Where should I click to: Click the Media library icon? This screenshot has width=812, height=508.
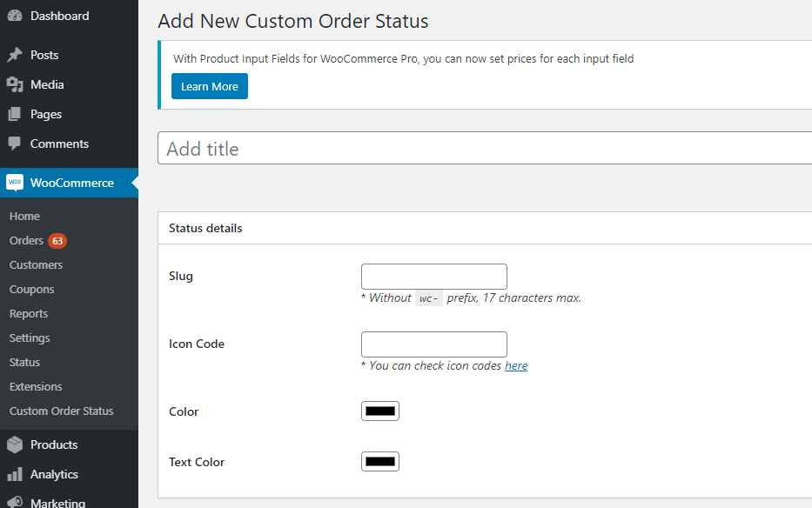tap(15, 84)
